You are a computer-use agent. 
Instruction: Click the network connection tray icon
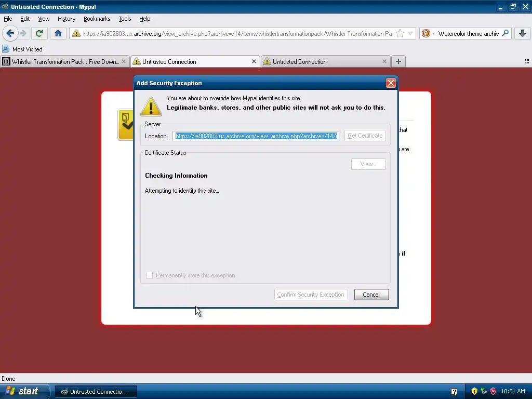pos(484,391)
